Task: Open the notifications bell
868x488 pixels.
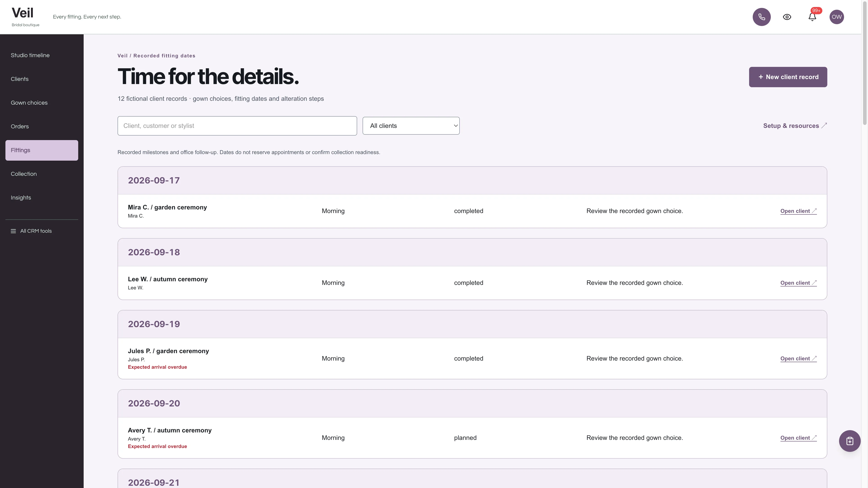Action: coord(812,17)
